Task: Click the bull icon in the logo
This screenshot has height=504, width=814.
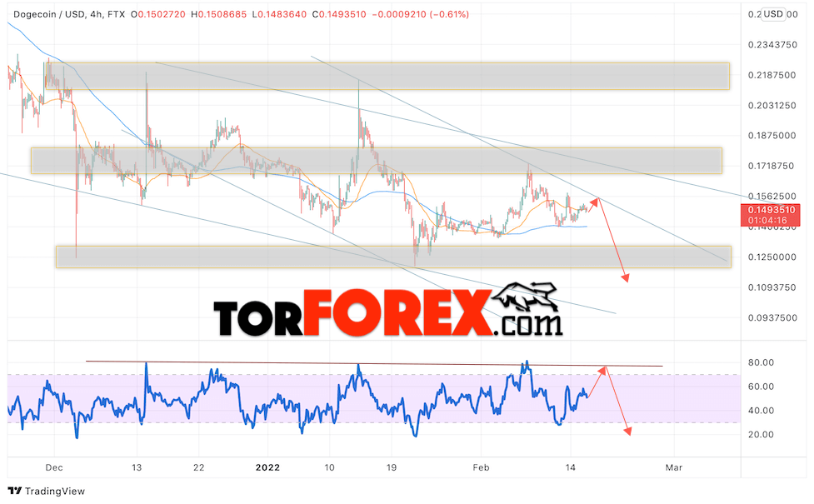Action: (525, 298)
